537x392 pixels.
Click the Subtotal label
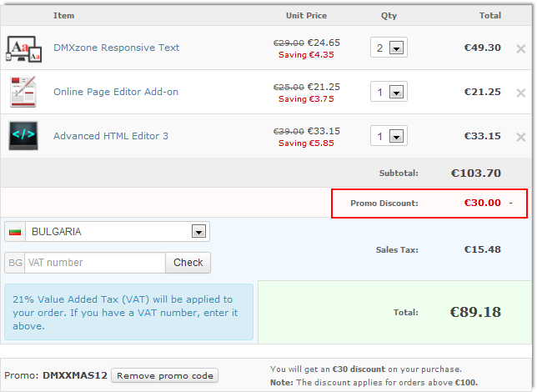[399, 173]
